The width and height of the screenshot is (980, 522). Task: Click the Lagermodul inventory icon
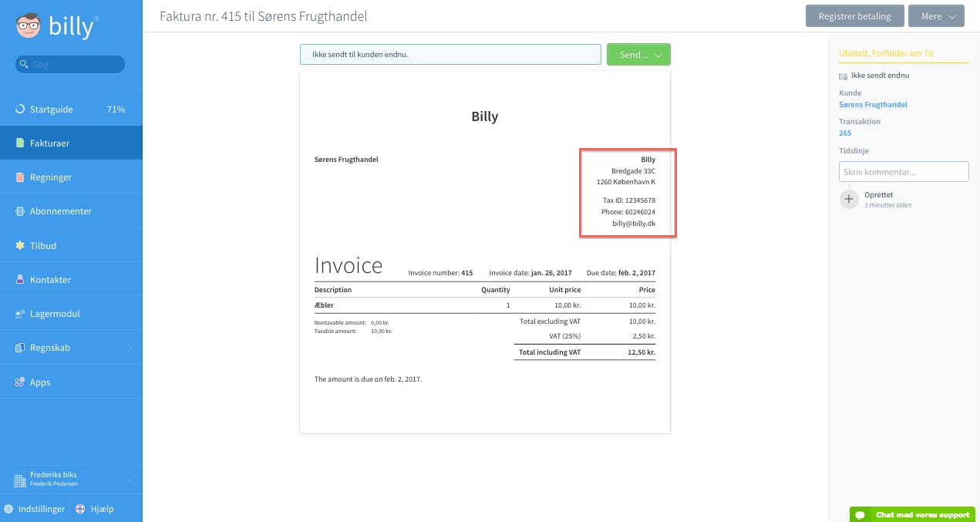(21, 314)
